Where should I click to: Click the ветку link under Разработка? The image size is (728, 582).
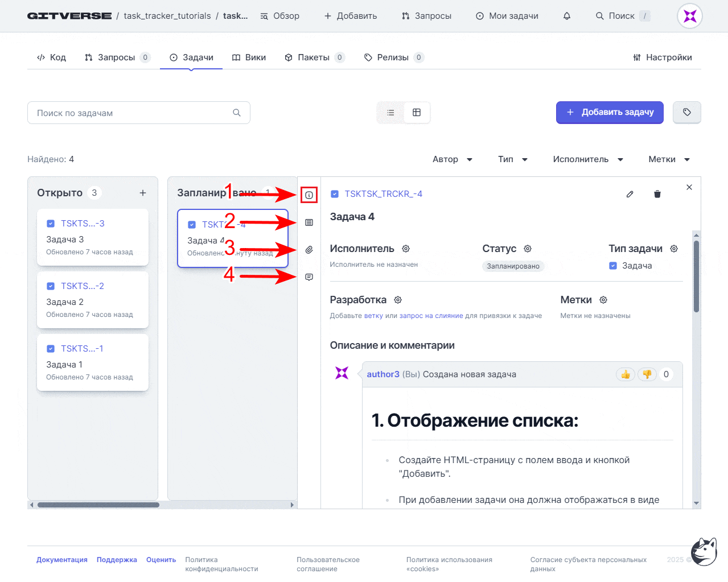click(373, 316)
